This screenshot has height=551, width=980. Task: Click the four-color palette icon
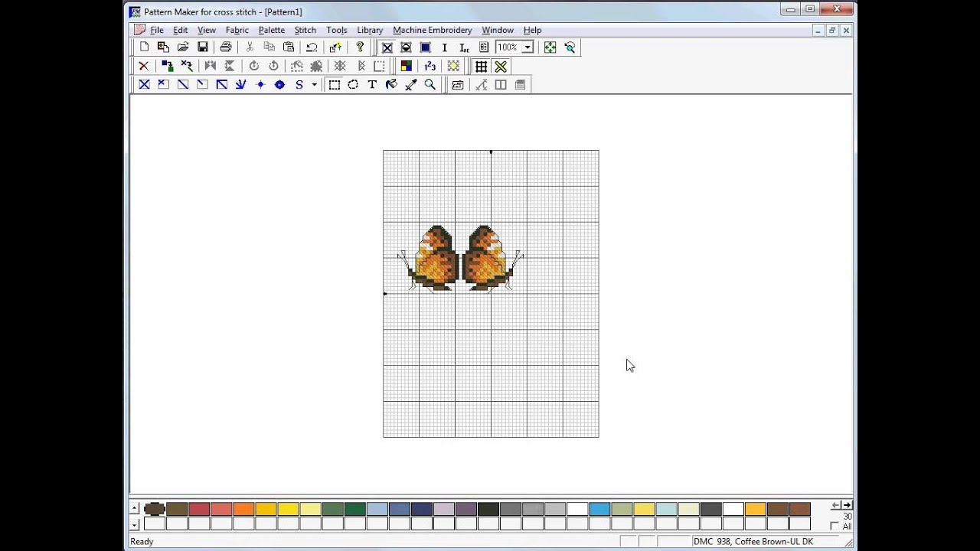pyautogui.click(x=406, y=67)
